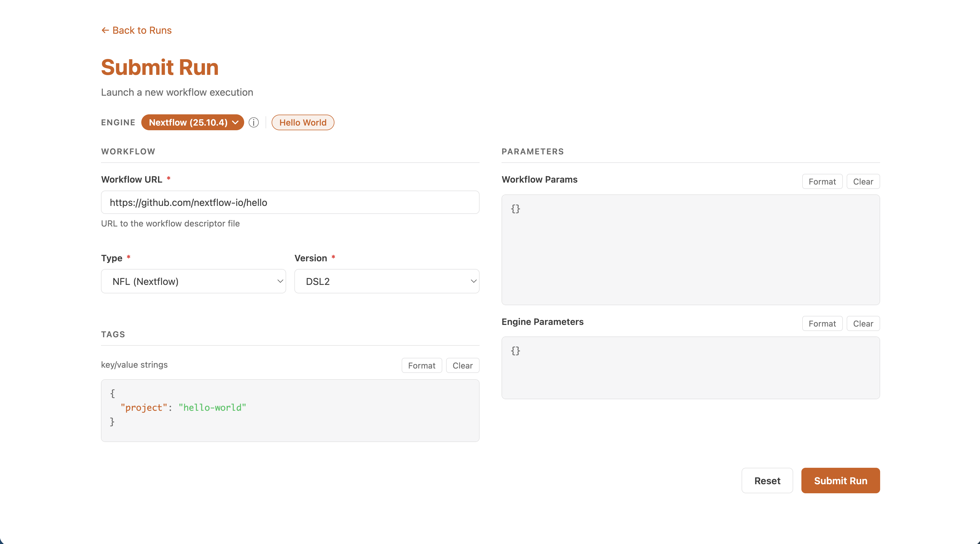This screenshot has width=980, height=544.
Task: Clear the Workflow Params editor
Action: tap(863, 182)
